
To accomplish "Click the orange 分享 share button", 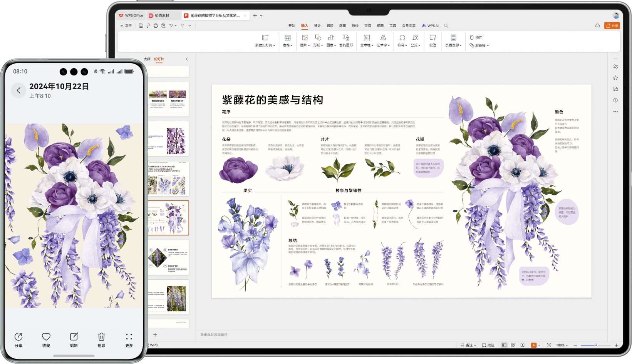I will pyautogui.click(x=612, y=26).
